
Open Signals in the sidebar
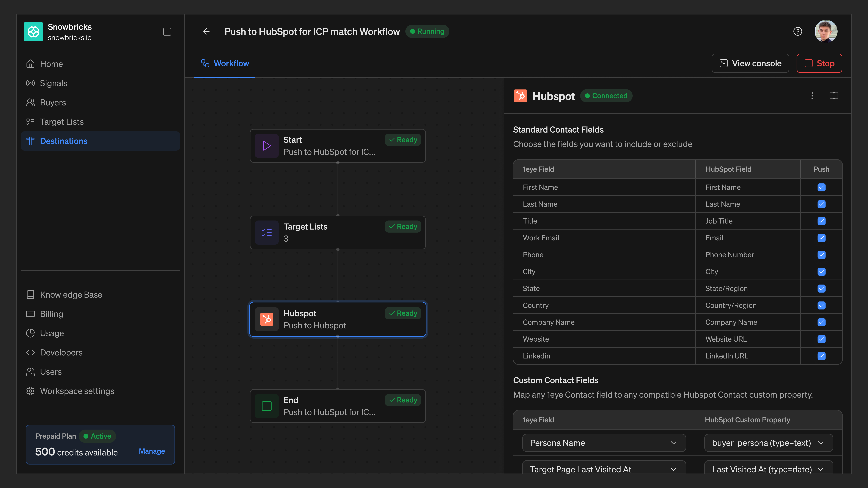click(x=100, y=83)
